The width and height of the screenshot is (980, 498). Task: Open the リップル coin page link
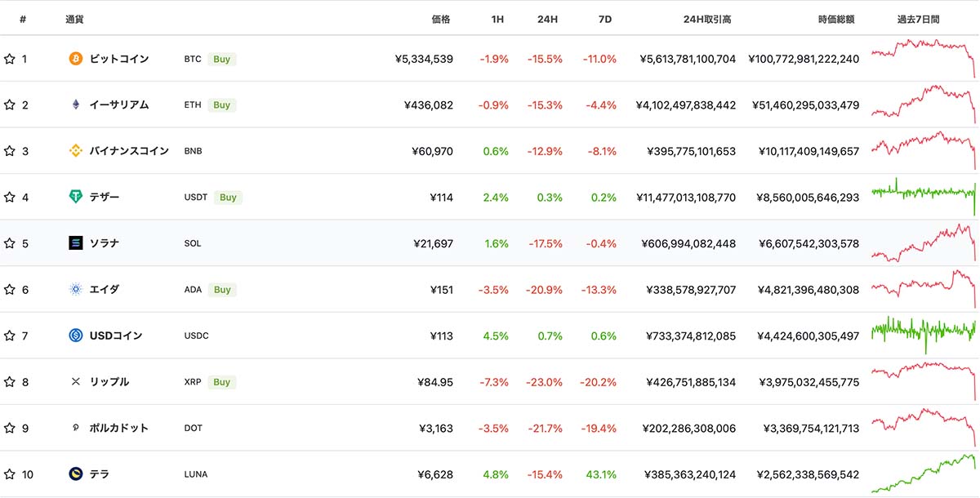(109, 381)
